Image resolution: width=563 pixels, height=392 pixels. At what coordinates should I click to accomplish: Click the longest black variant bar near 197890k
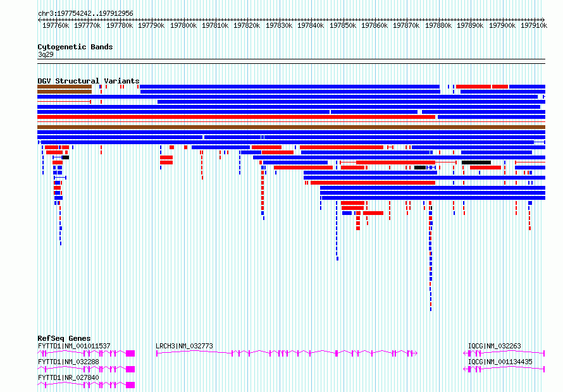pyautogui.click(x=476, y=162)
